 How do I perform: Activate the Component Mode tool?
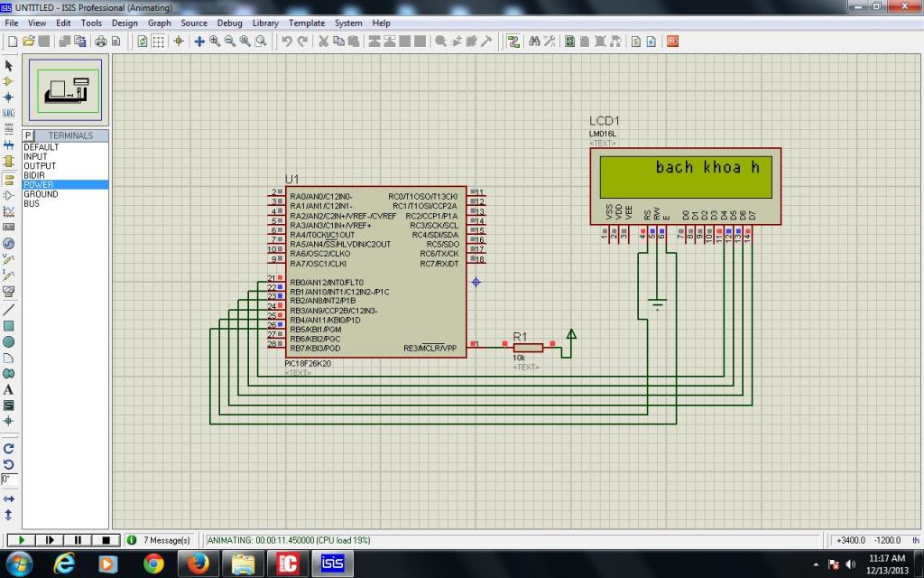coord(9,81)
